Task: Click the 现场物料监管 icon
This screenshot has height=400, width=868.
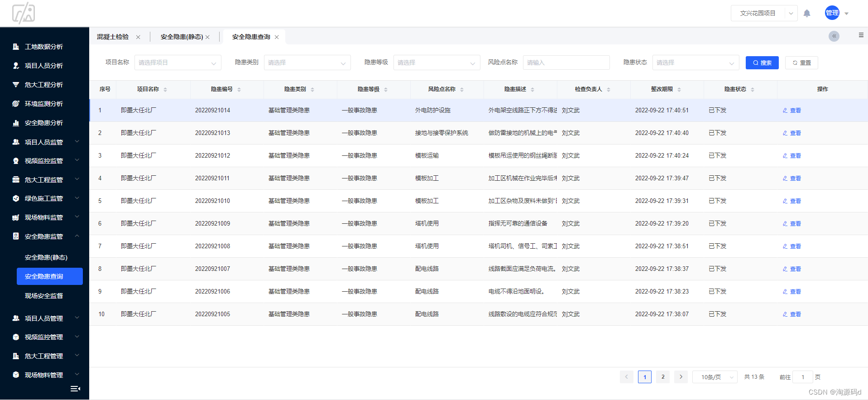Action: [x=16, y=217]
